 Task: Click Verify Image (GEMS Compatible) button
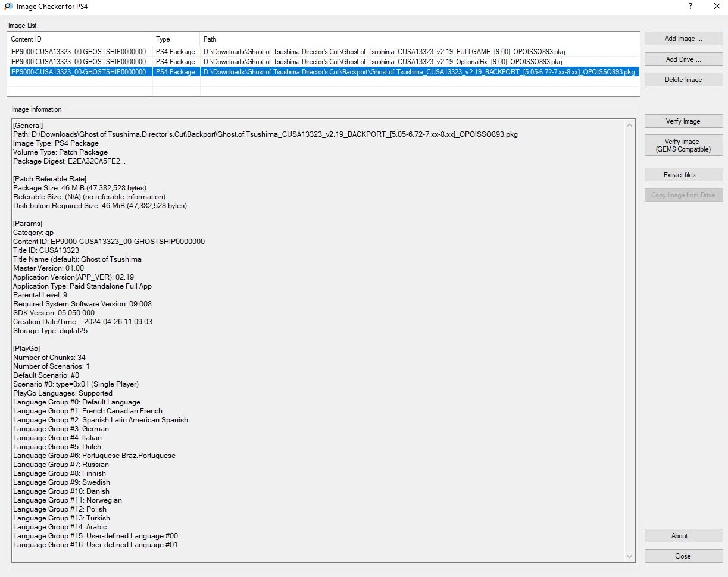683,145
